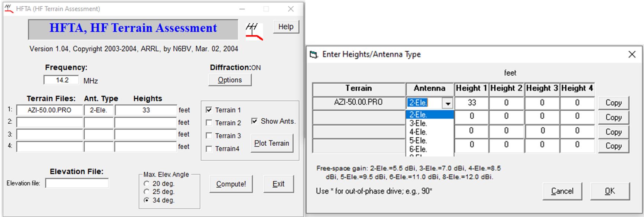The height and width of the screenshot is (217, 644).
Task: Click the HFTA title bar app icon
Action: click(x=9, y=9)
